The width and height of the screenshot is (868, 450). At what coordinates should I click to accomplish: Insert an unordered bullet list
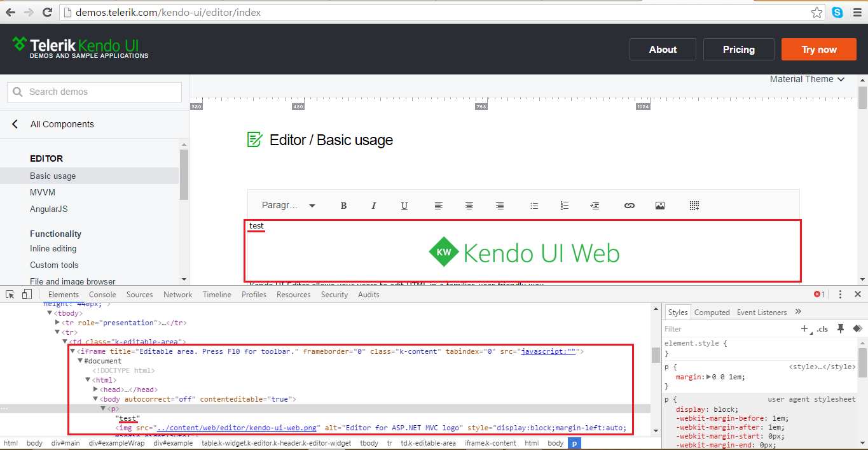534,206
